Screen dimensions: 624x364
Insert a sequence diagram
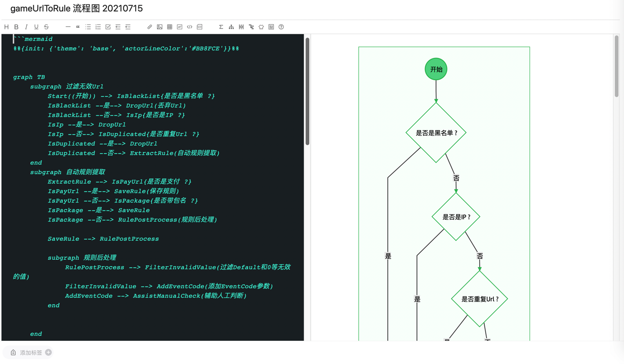pos(241,27)
